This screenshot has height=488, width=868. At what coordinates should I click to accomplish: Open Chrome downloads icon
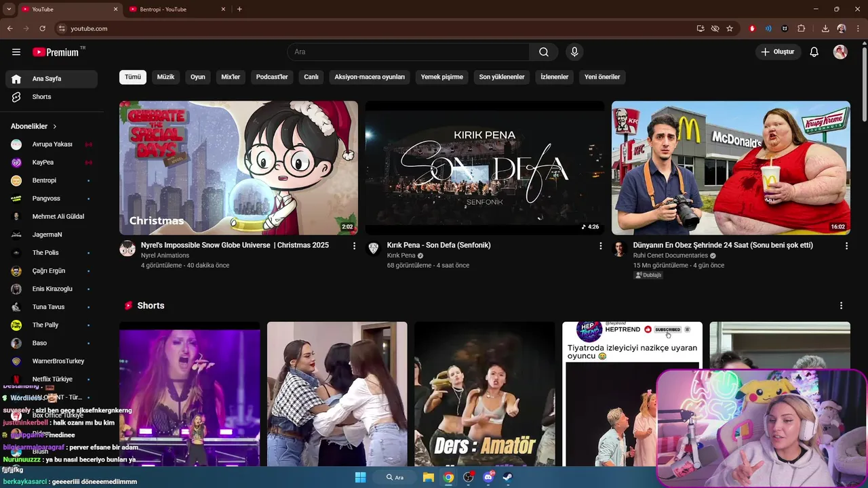coord(825,28)
